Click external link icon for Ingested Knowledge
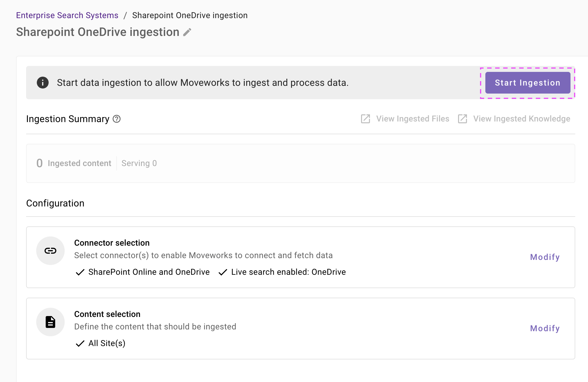588x382 pixels. click(x=463, y=119)
